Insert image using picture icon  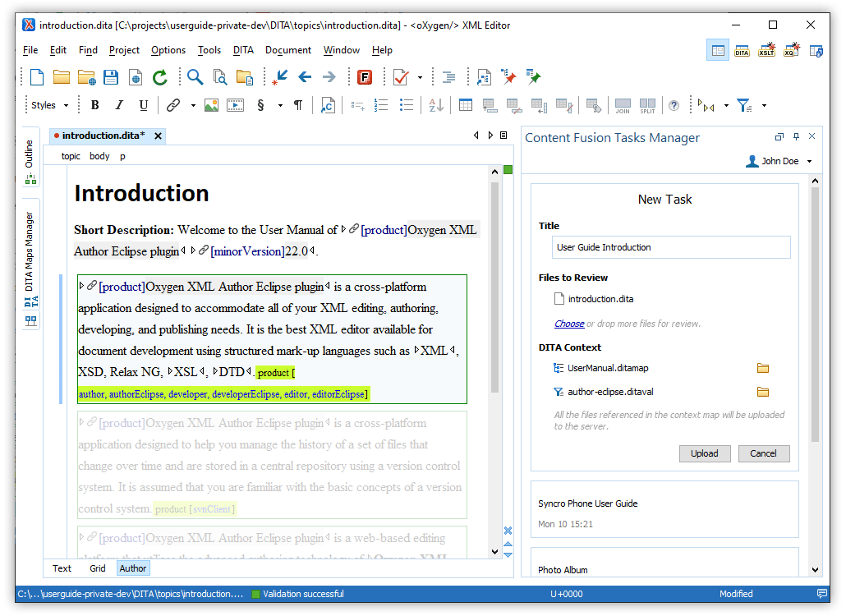[212, 105]
